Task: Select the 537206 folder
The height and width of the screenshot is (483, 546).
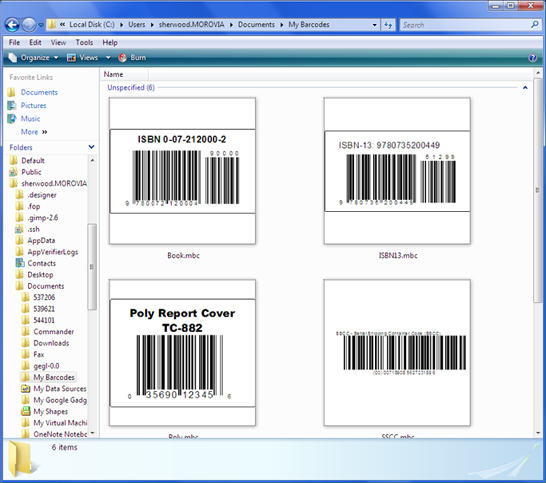Action: coord(44,297)
